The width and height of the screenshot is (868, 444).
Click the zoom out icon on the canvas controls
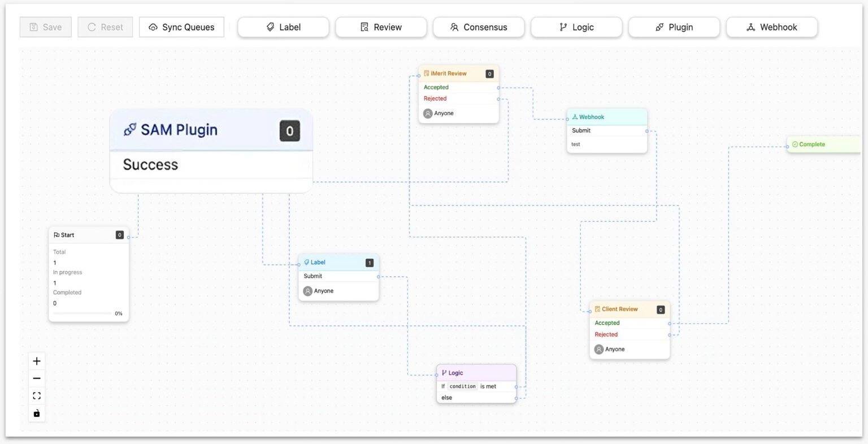pos(36,378)
